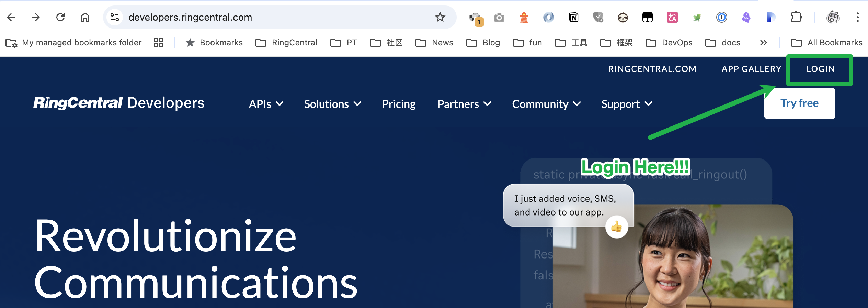The image size is (868, 308).
Task: Open the Tampermonkey extension icon
Action: tap(648, 17)
